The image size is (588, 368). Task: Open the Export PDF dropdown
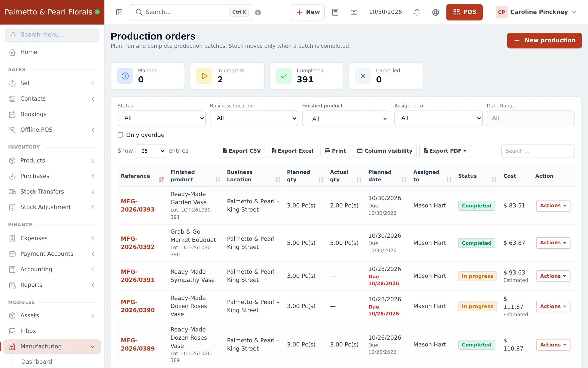click(x=445, y=151)
